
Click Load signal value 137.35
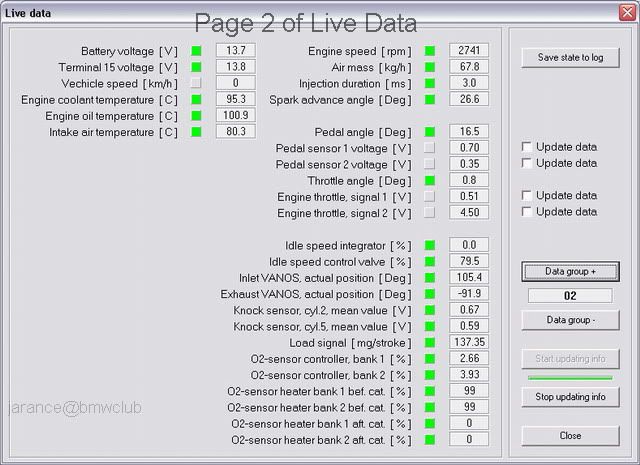click(469, 342)
